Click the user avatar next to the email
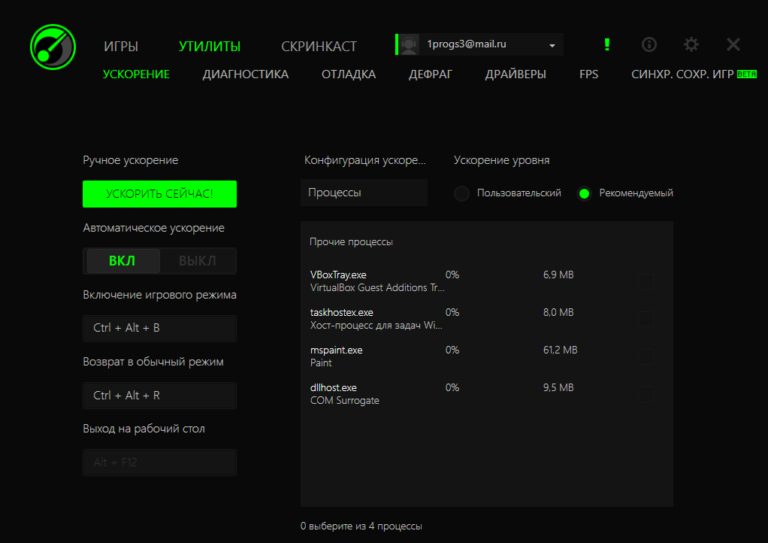 click(409, 45)
